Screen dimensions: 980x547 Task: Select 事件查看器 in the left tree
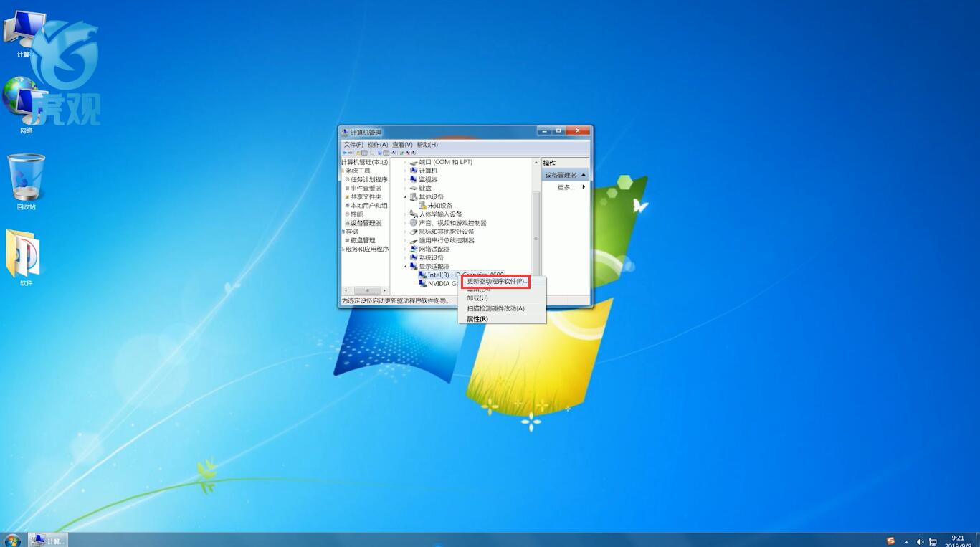pyautogui.click(x=366, y=188)
